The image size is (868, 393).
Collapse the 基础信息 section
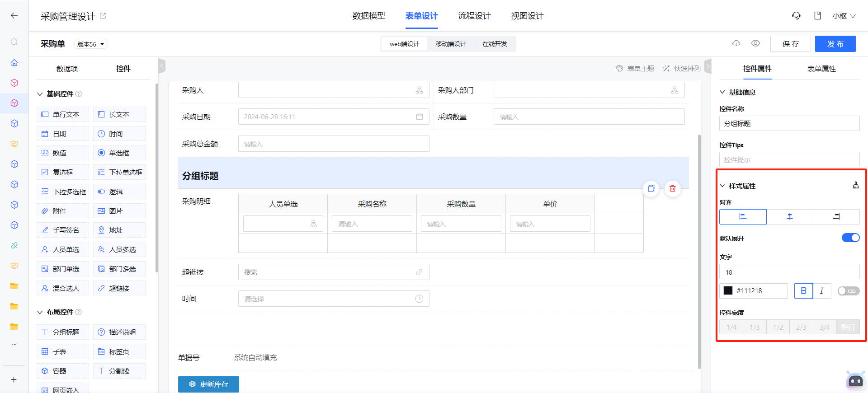click(722, 92)
